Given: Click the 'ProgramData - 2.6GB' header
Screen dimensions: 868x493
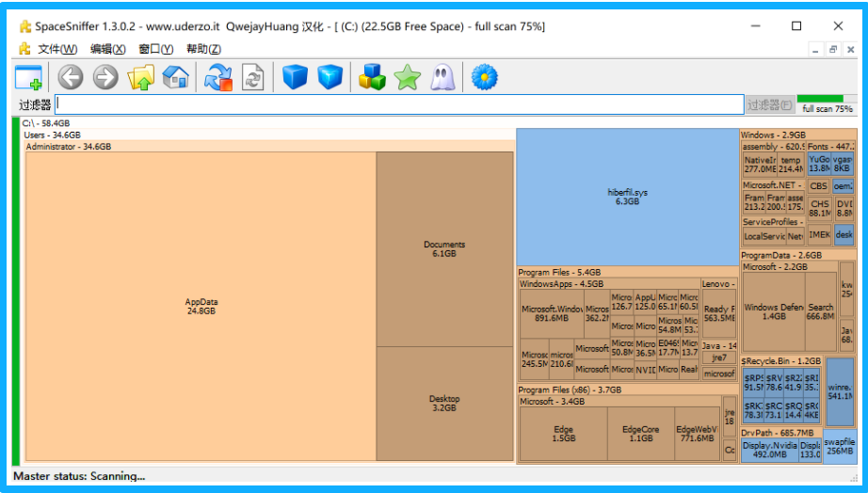Looking at the screenshot, I should tap(781, 256).
